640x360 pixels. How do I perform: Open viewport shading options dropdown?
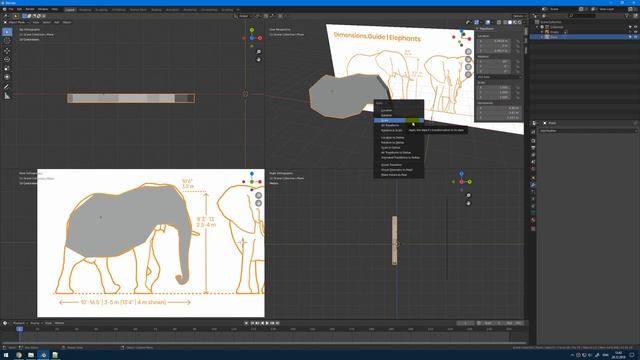coord(524,22)
